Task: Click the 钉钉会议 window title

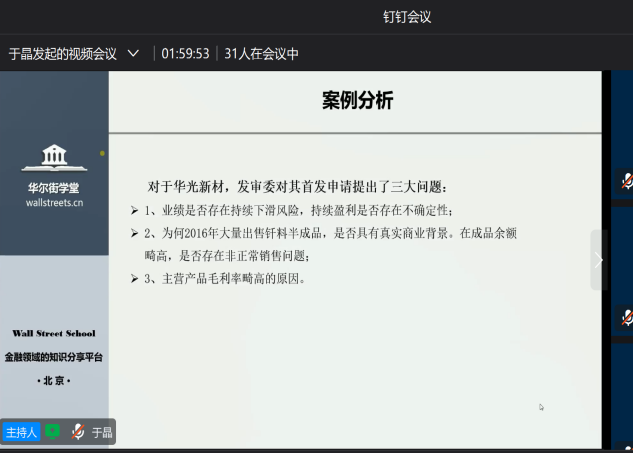Action: pyautogui.click(x=407, y=17)
